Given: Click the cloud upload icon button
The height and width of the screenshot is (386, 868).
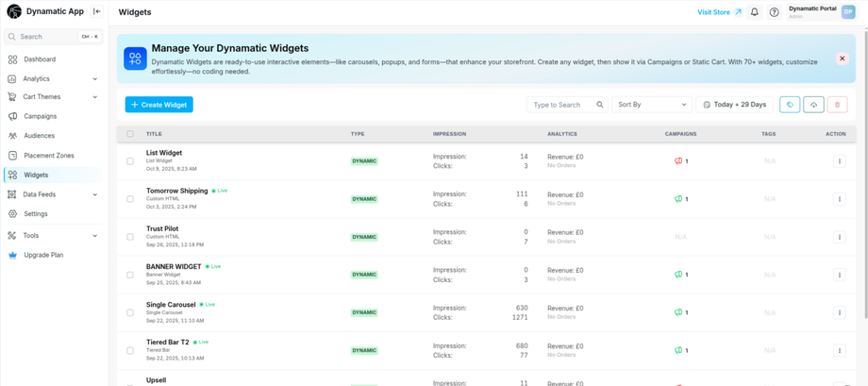Looking at the screenshot, I should coord(813,105).
